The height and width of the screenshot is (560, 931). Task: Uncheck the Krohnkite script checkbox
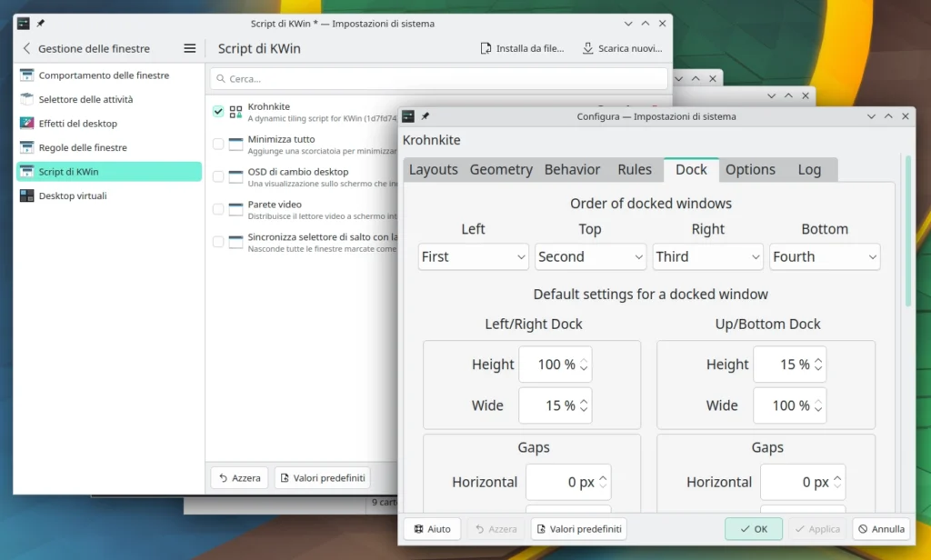click(x=218, y=112)
